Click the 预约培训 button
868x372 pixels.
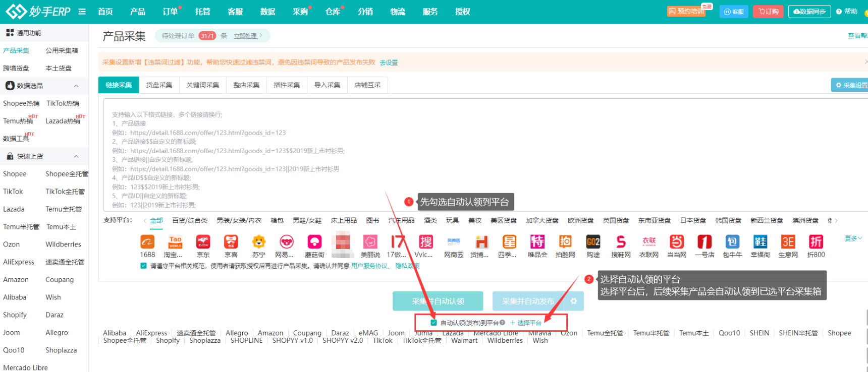(686, 11)
